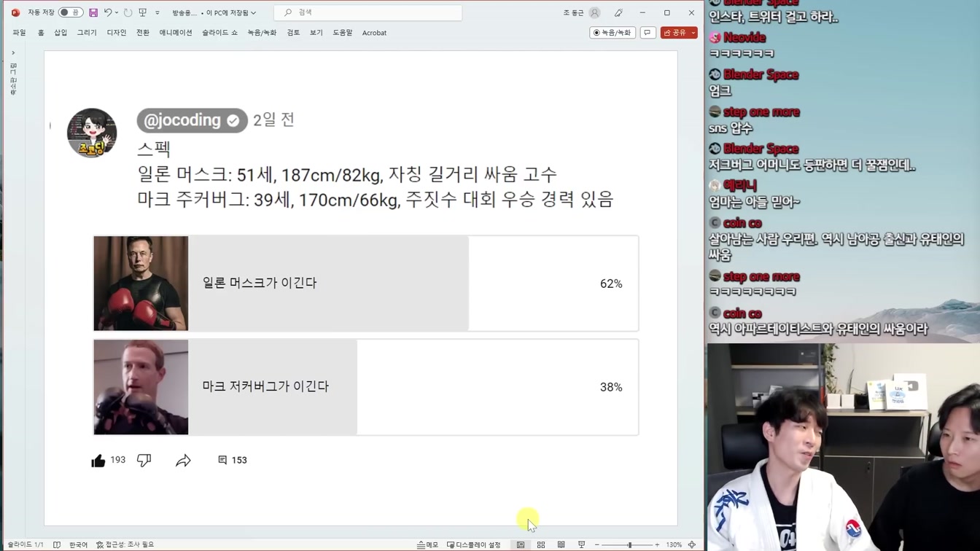
Task: Switch to the 보기 (View) tab
Action: [316, 33]
